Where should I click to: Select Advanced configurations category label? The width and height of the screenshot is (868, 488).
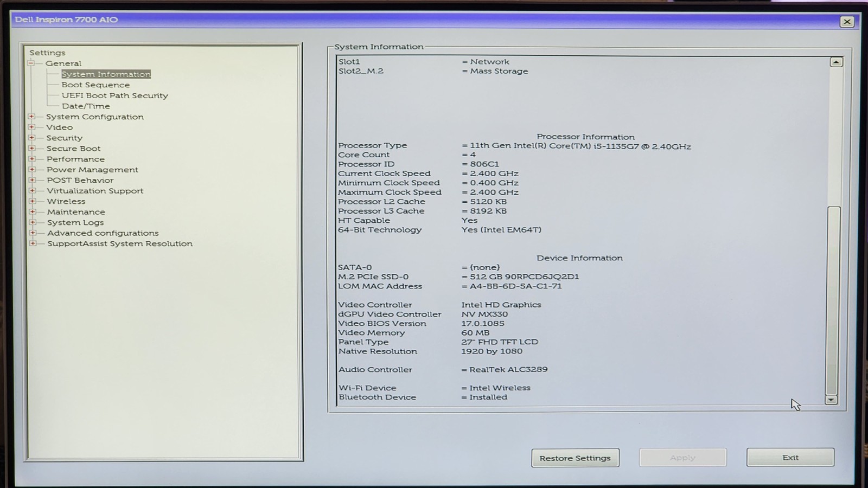(x=103, y=233)
